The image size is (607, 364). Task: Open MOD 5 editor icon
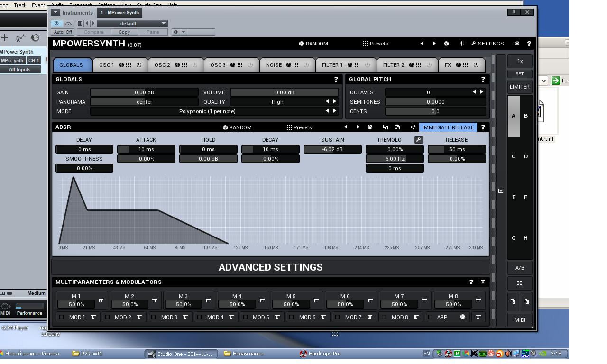click(277, 317)
